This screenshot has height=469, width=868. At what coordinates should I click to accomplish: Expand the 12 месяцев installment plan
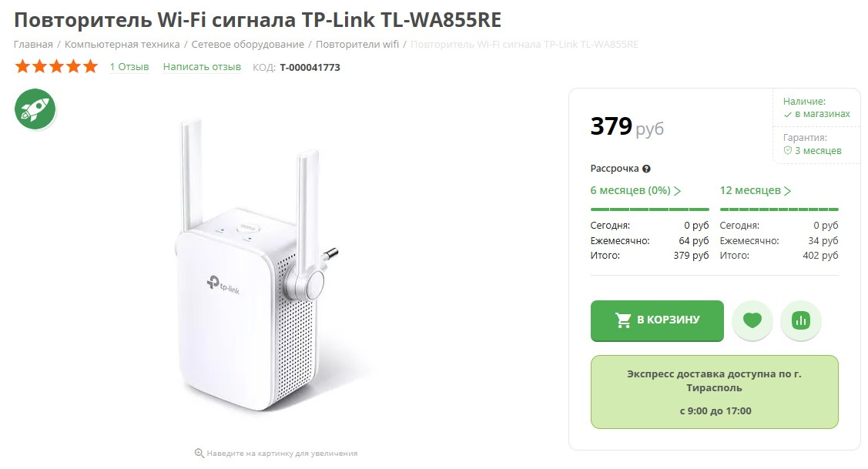756,190
